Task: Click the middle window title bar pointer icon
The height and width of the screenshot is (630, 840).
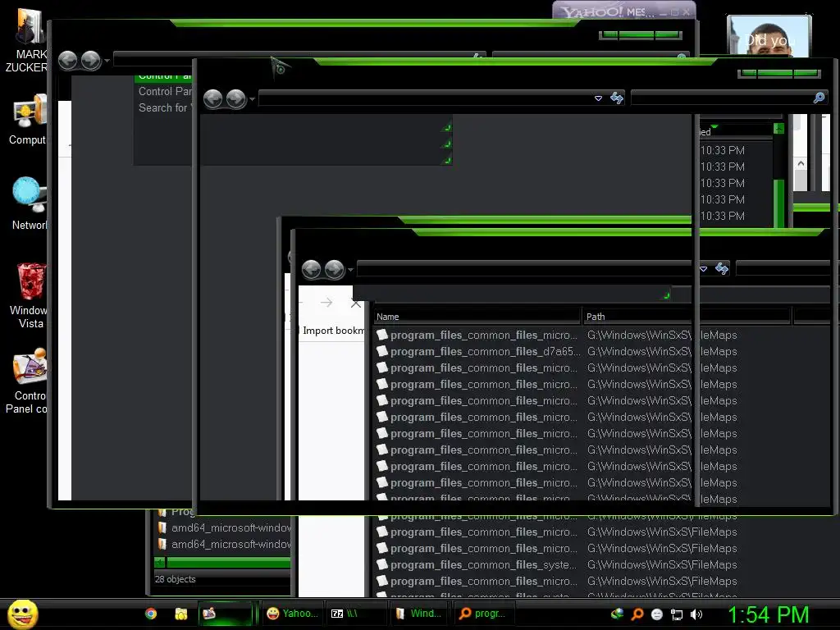Action: click(280, 67)
